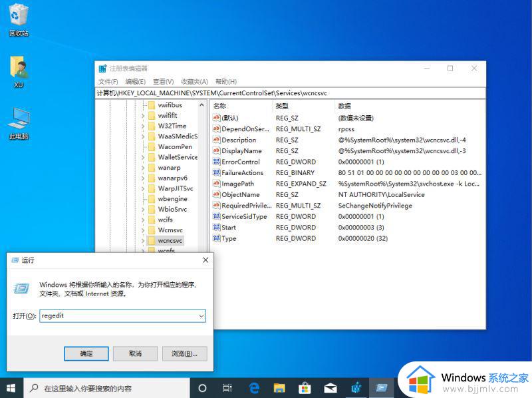
Task: Click the Registry Editor title bar icon
Action: tap(102, 69)
